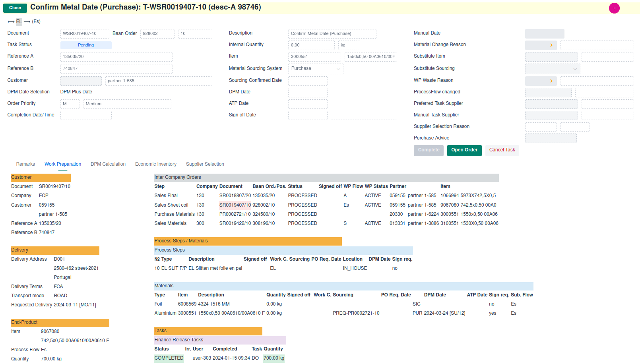Viewport: 640px width, 364px height.
Task: Expand Substitute Sourcing dropdown
Action: 553,69
